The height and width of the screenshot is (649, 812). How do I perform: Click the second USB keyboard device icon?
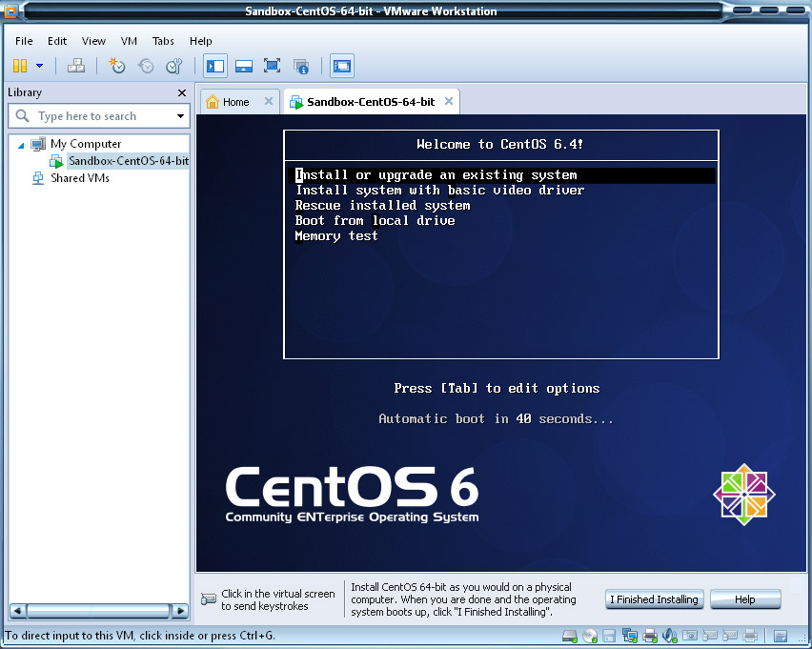point(729,635)
